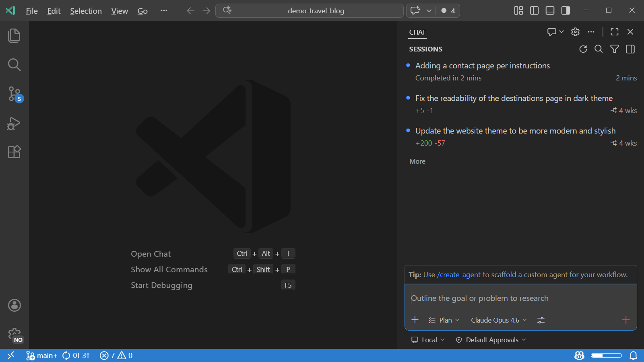Image resolution: width=644 pixels, height=362 pixels.
Task: Open the Claude Opus 4.6 model selector
Action: (x=498, y=320)
